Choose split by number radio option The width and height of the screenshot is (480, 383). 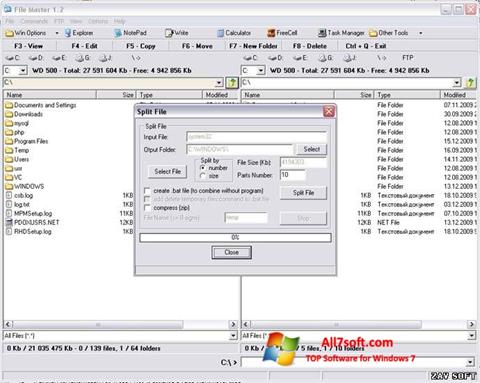[202, 168]
